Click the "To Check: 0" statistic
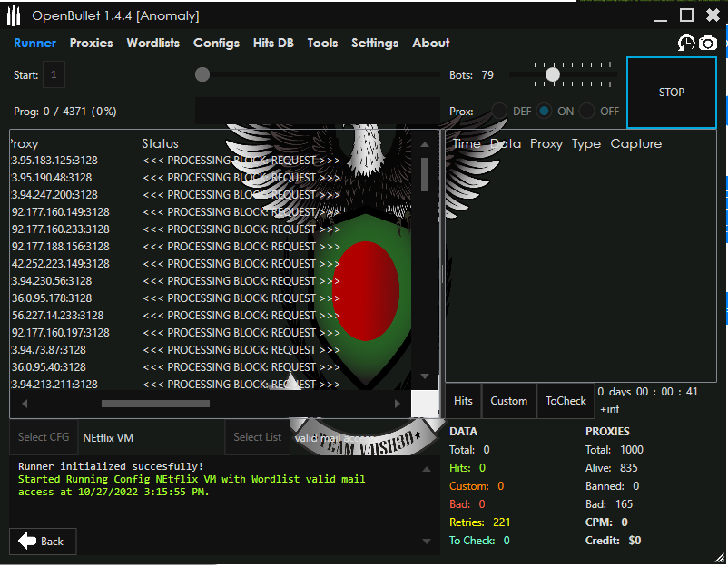Screen dimensions: 728x566 pyautogui.click(x=479, y=541)
